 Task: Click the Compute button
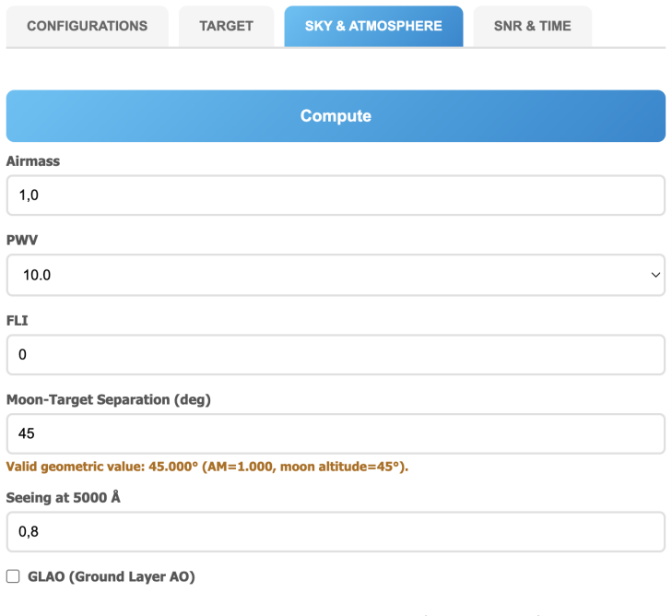tap(336, 116)
